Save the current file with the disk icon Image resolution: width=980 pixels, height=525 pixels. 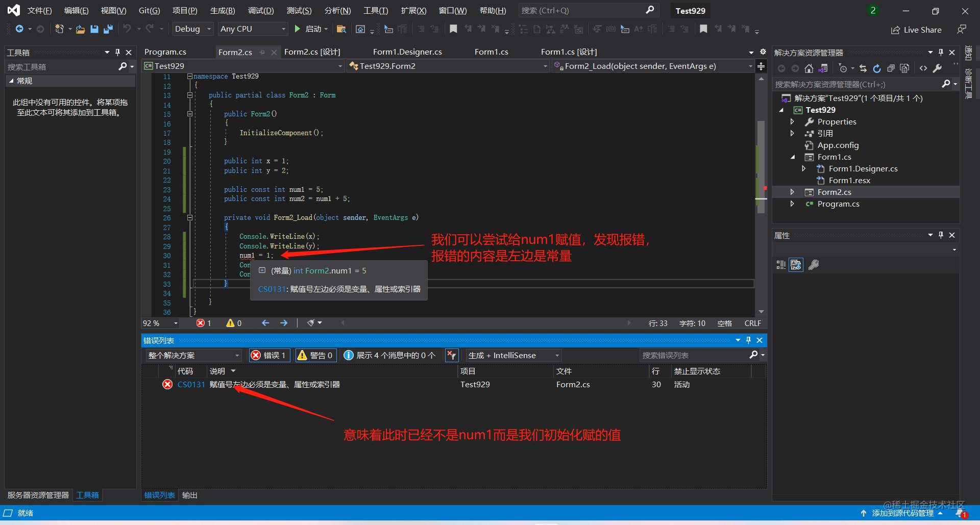pyautogui.click(x=94, y=29)
